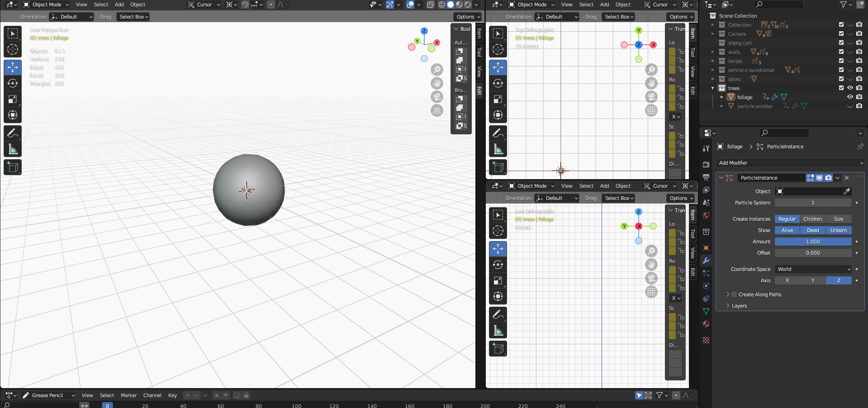Toggle camera view in main viewport

pos(437,97)
